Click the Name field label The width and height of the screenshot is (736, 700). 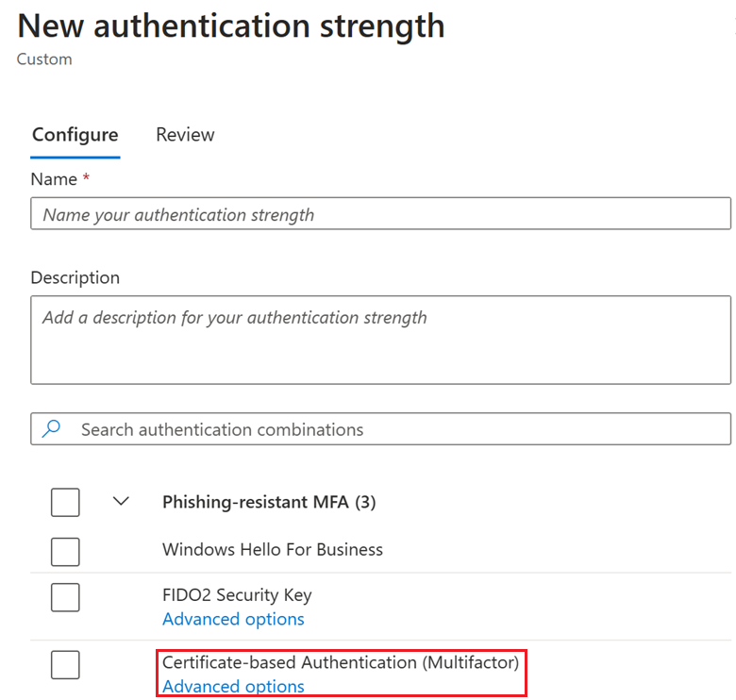click(54, 178)
